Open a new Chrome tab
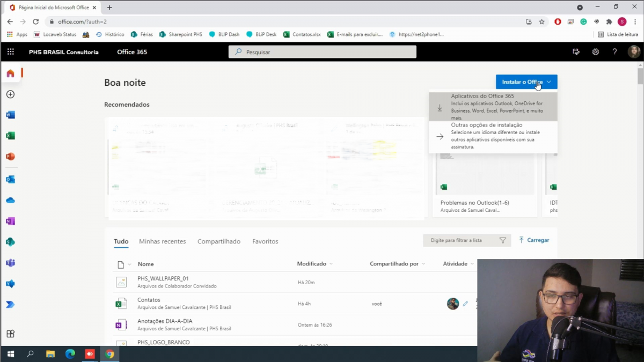Image resolution: width=644 pixels, height=362 pixels. tap(109, 8)
